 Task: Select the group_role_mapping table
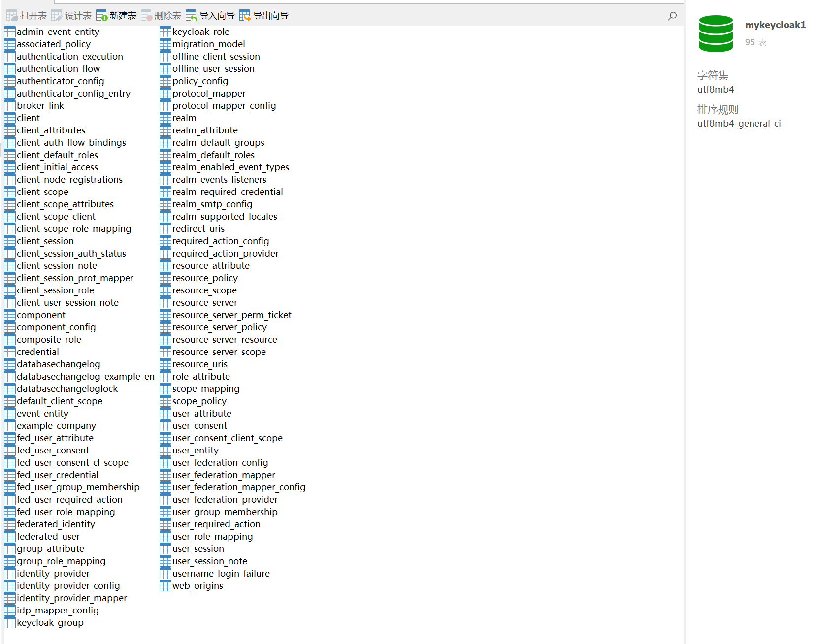(x=61, y=561)
